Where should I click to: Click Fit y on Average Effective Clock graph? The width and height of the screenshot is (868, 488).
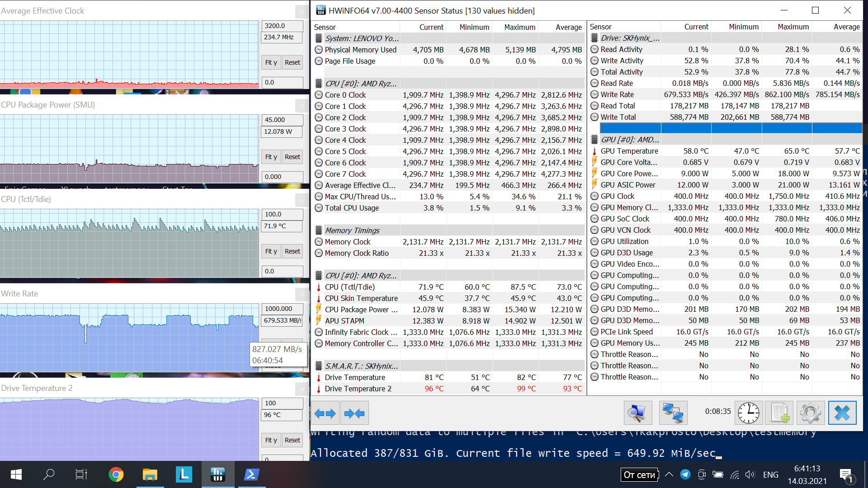coord(271,62)
